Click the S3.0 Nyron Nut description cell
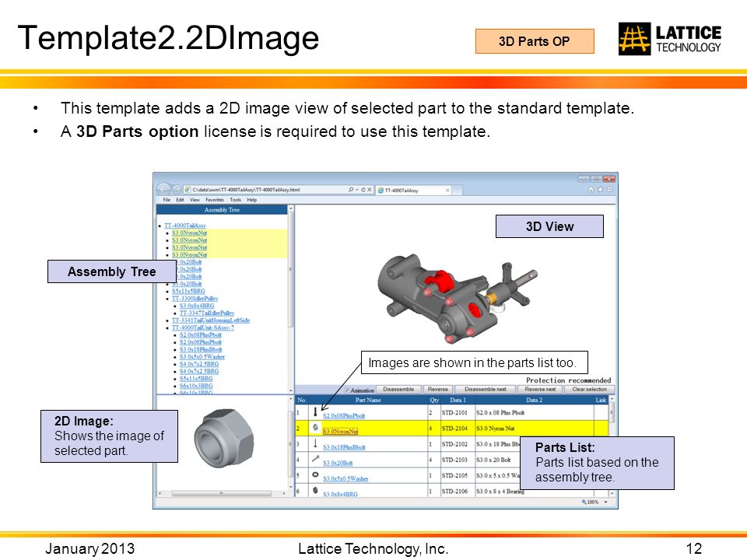The height and width of the screenshot is (560, 747). (534, 429)
